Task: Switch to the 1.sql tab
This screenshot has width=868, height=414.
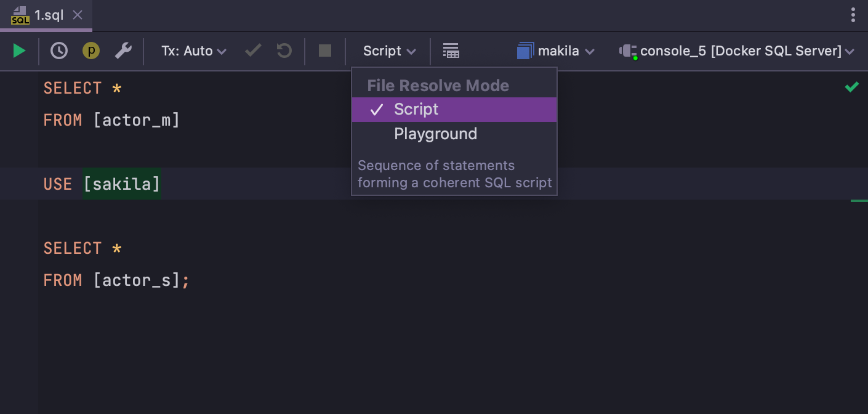Action: (48, 15)
